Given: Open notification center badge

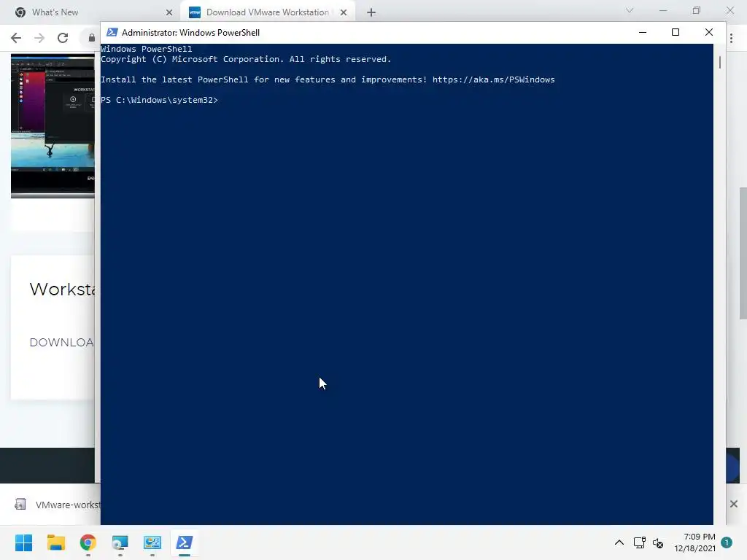Looking at the screenshot, I should 727,542.
